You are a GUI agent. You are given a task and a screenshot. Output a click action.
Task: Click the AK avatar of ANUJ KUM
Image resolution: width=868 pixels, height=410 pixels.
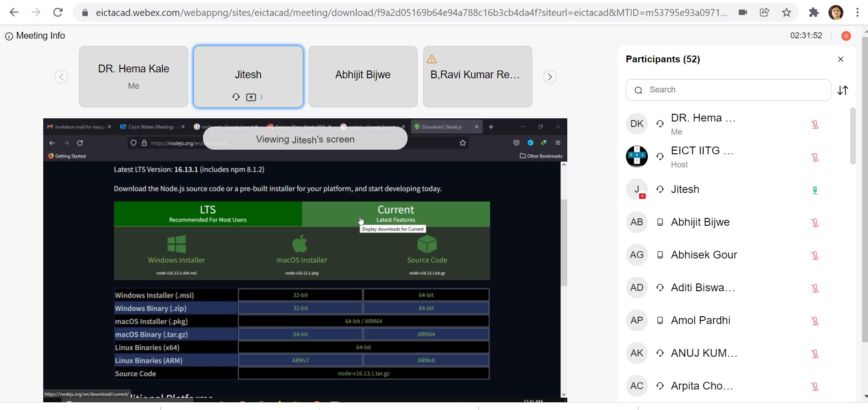[x=637, y=353]
